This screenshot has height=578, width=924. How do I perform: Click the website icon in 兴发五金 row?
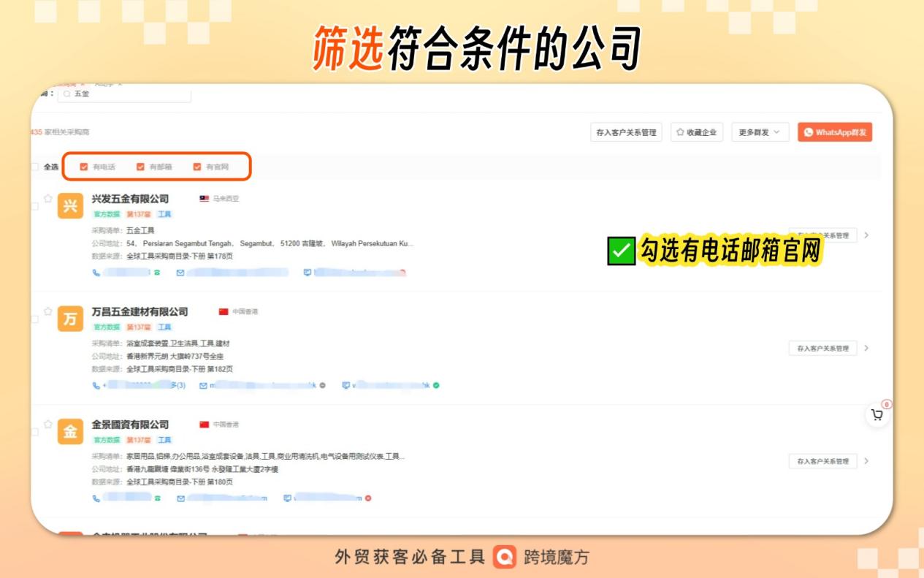point(308,273)
